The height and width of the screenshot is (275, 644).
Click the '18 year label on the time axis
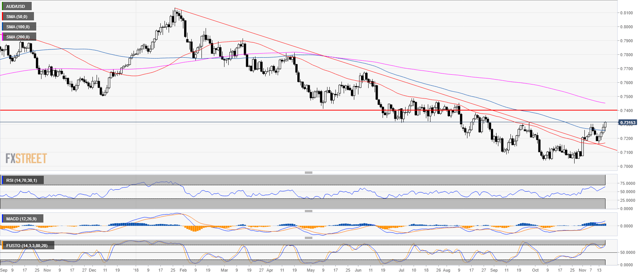(136, 270)
